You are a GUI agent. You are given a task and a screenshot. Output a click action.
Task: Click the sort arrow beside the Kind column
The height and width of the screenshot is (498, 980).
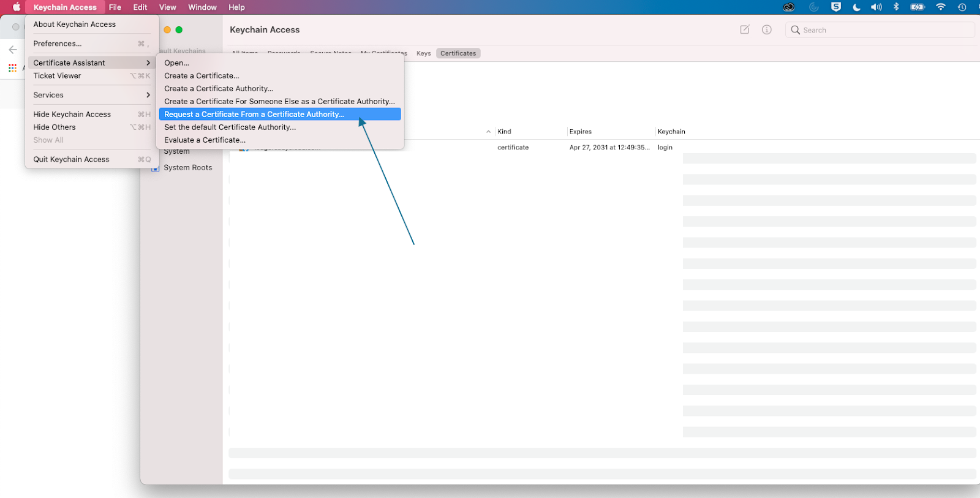click(x=488, y=132)
